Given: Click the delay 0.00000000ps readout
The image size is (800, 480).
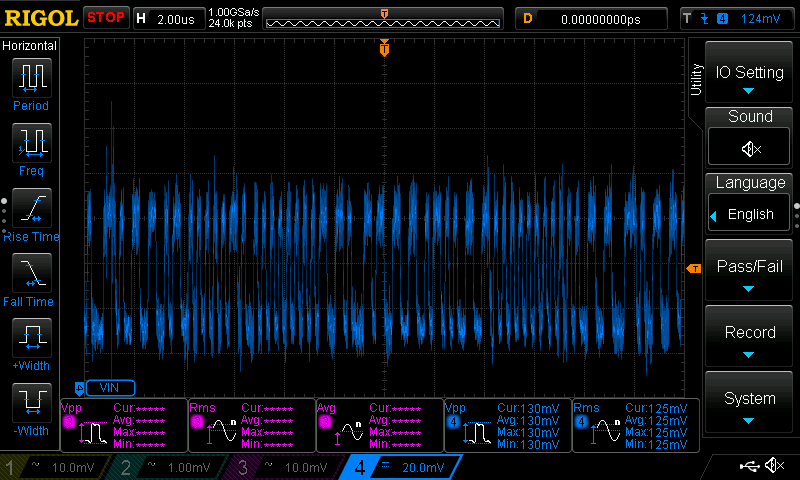Looking at the screenshot, I should [591, 19].
